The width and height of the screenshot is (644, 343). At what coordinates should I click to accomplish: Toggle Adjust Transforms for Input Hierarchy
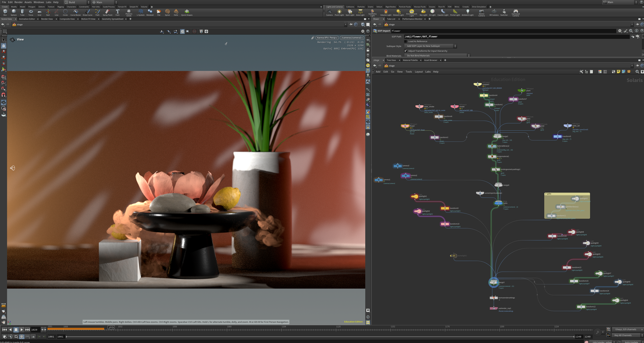[x=405, y=51]
